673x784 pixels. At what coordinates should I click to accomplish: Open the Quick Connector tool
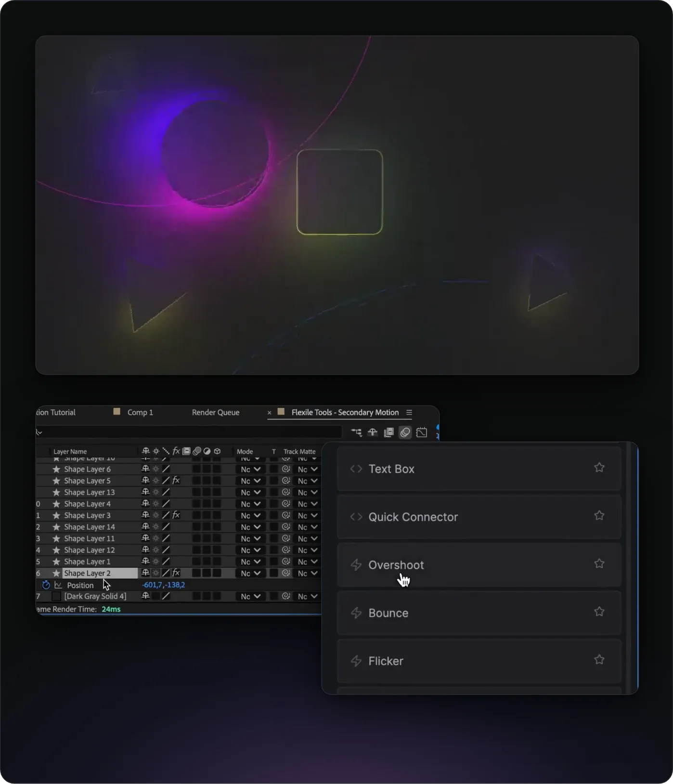pos(479,517)
